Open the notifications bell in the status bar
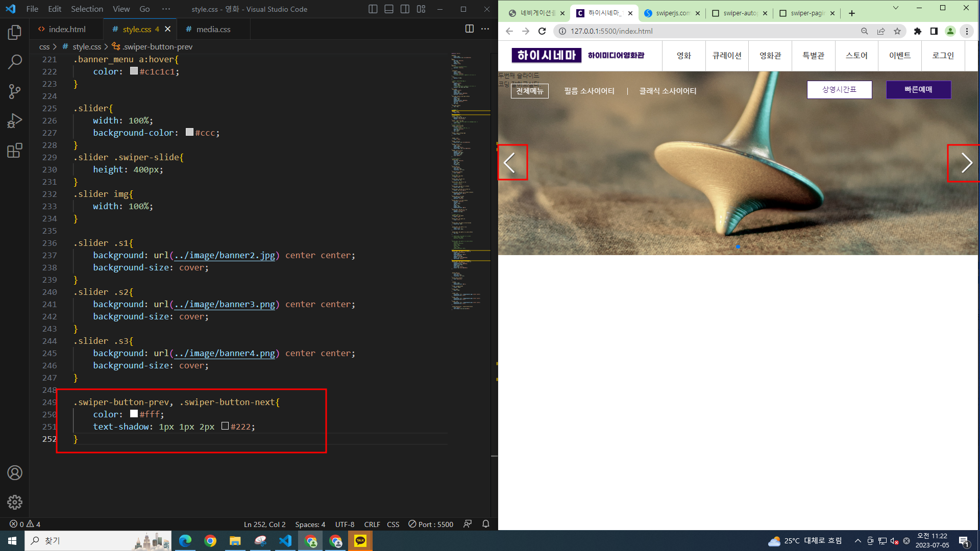This screenshot has height=551, width=980. click(x=485, y=524)
